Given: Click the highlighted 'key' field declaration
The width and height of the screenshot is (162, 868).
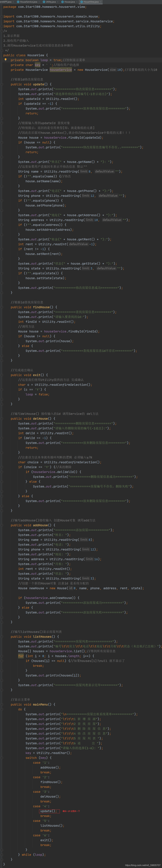Looking at the screenshot, I should point(37,65).
